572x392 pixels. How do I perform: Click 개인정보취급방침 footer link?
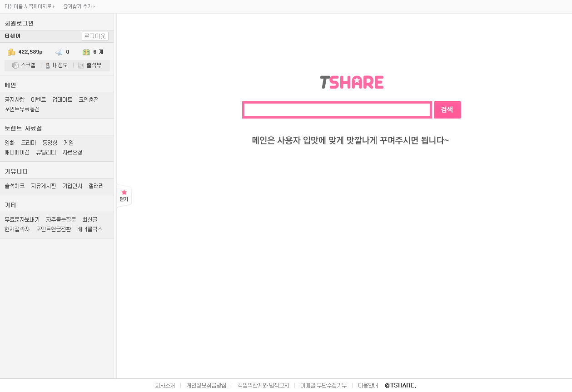(206, 386)
